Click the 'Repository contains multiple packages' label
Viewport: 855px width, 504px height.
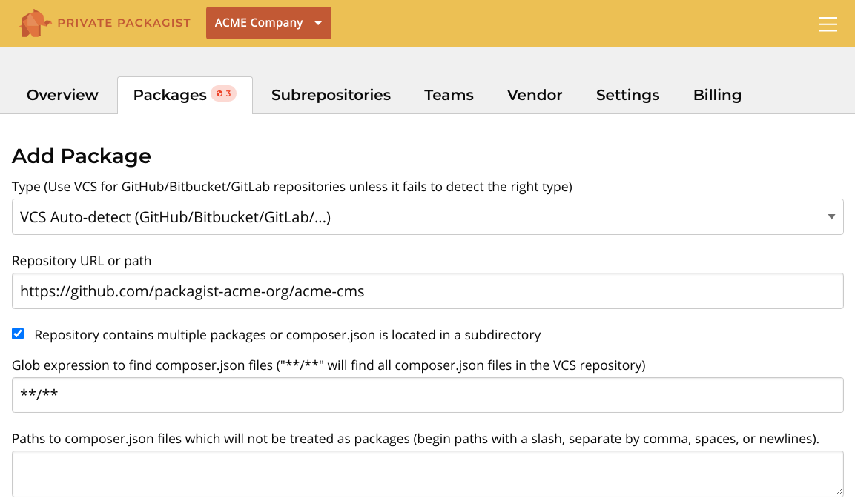288,335
